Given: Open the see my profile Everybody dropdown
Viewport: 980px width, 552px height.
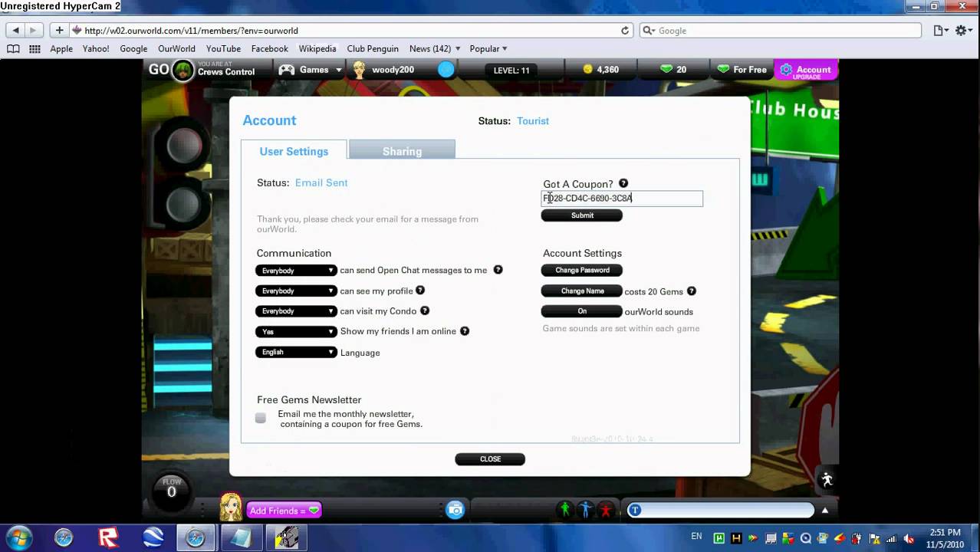Looking at the screenshot, I should [x=296, y=291].
